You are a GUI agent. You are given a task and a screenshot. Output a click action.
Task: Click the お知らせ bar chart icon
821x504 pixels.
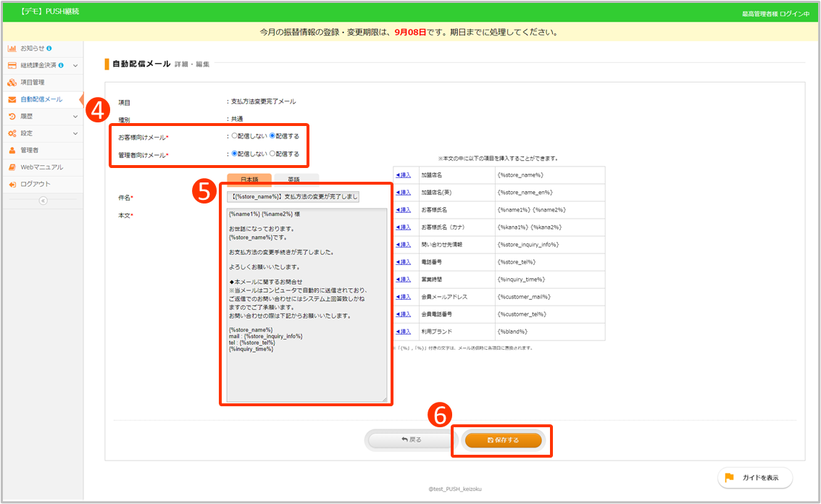coord(12,49)
